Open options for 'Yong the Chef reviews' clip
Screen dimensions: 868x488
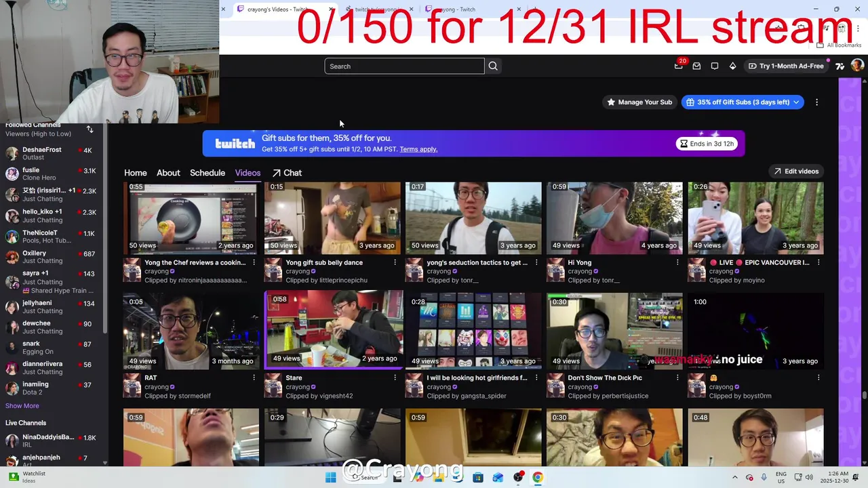tap(254, 262)
